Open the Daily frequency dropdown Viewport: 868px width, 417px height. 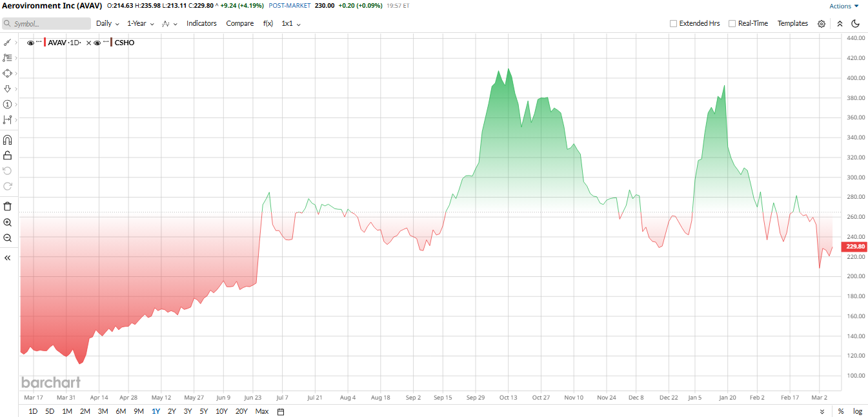(x=107, y=23)
